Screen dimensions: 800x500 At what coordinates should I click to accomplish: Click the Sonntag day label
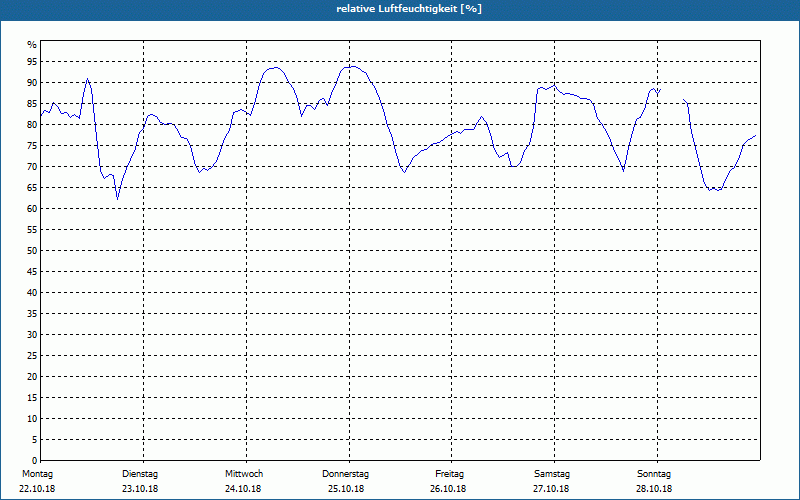click(x=654, y=474)
